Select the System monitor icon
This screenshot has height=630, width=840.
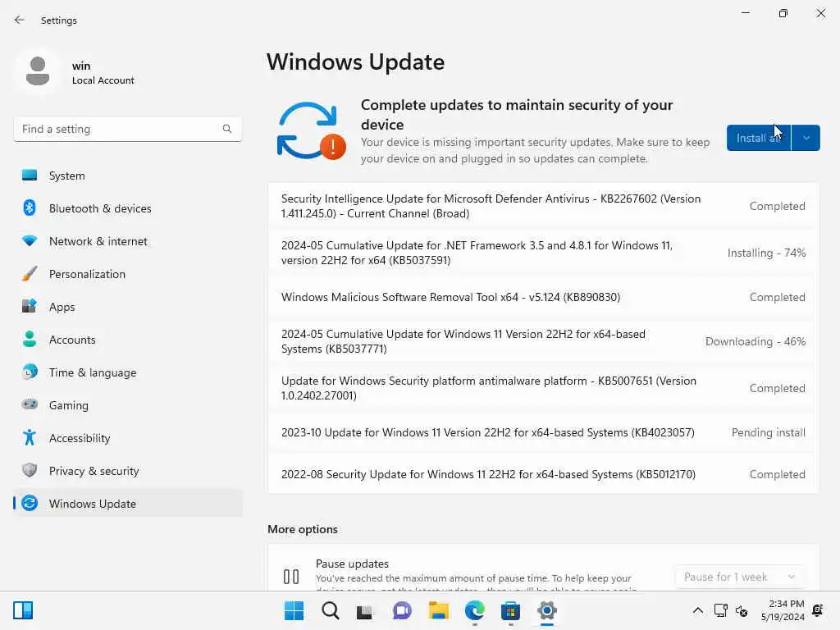coord(30,176)
